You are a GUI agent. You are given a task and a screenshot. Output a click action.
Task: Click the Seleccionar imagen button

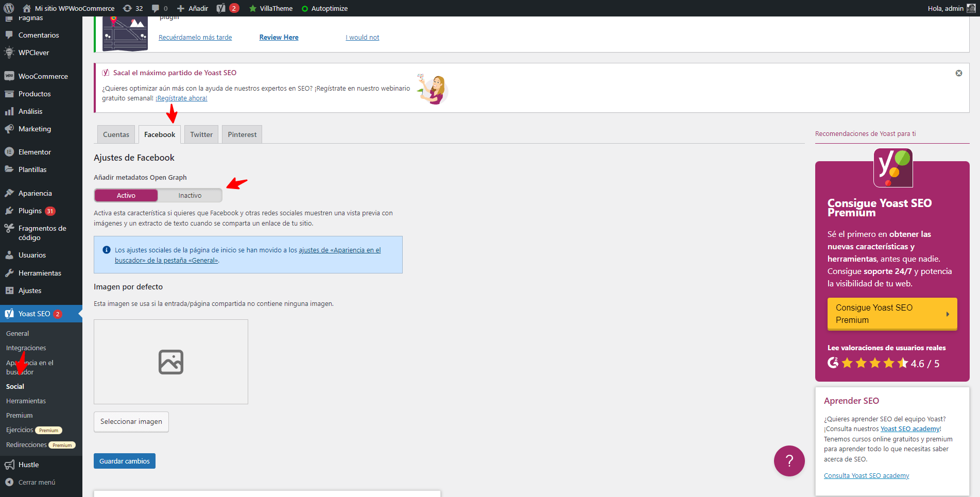coord(131,421)
